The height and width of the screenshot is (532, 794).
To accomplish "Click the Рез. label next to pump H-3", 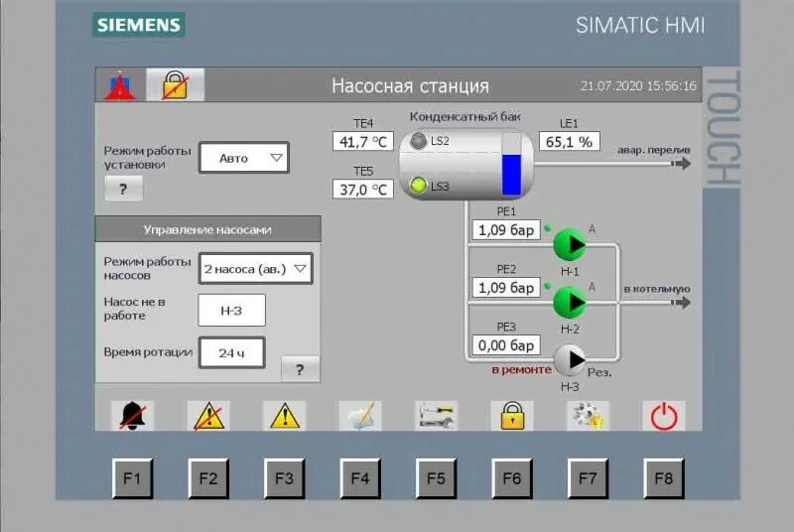I will 599,372.
